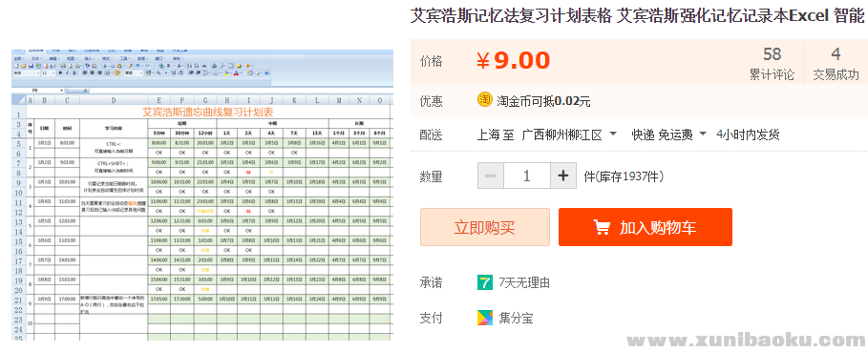Click the 立即购买 button
Screen dimensions: 868x352
point(485,227)
